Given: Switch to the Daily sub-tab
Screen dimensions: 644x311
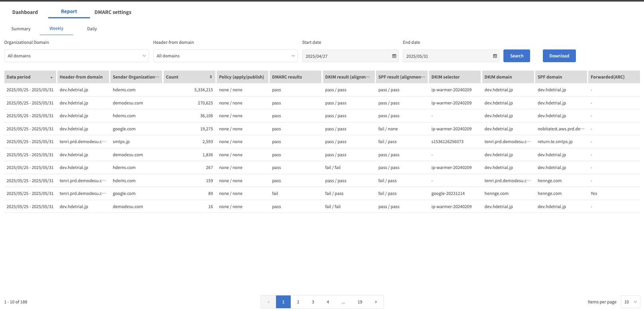Looking at the screenshot, I should coord(92,29).
